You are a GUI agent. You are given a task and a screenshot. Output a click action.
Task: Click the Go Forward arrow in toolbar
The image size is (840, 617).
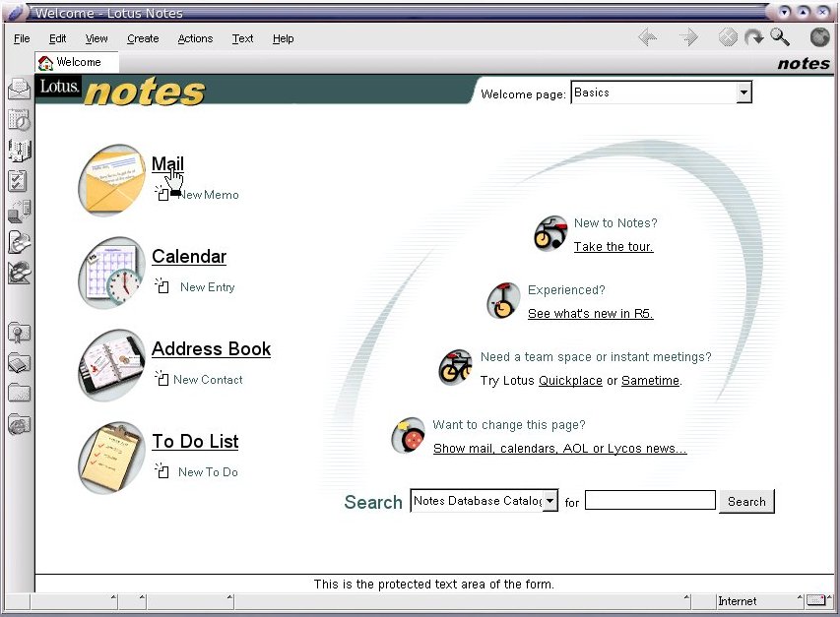pos(689,37)
